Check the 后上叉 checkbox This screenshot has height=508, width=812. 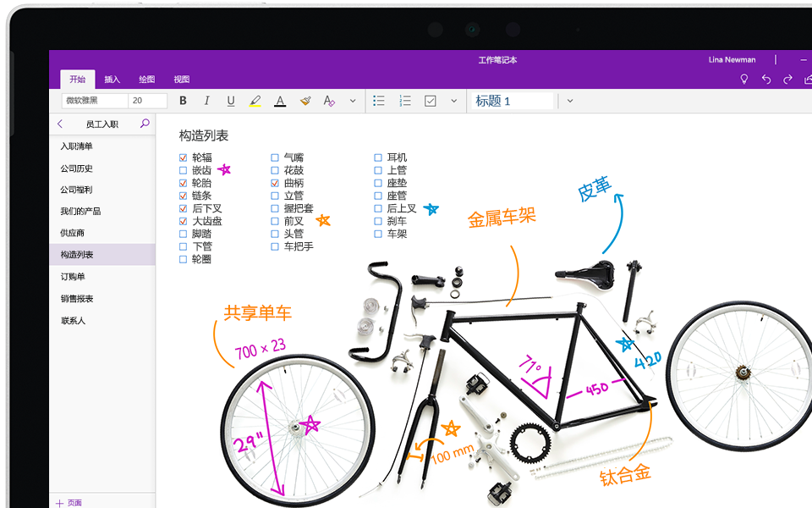tap(378, 208)
